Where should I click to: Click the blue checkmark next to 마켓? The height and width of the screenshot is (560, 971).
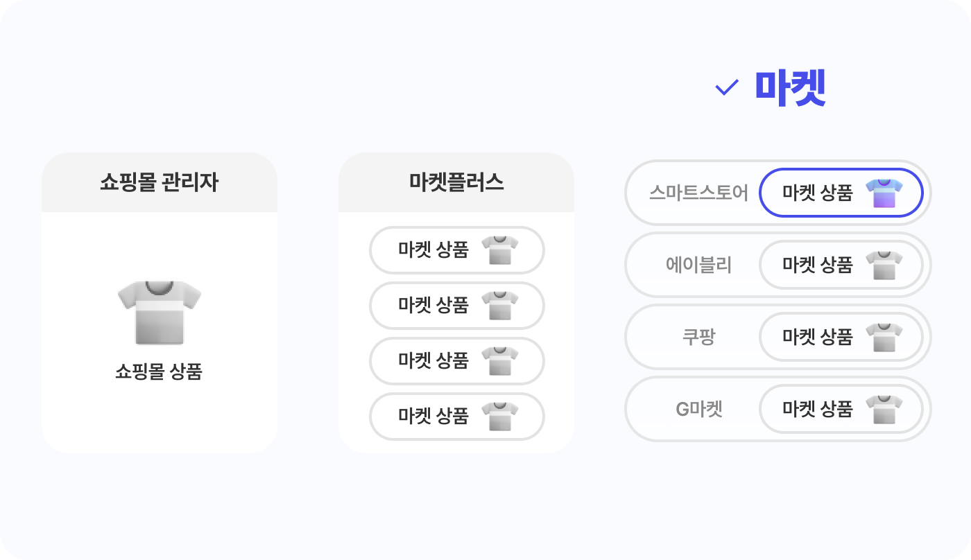point(726,88)
